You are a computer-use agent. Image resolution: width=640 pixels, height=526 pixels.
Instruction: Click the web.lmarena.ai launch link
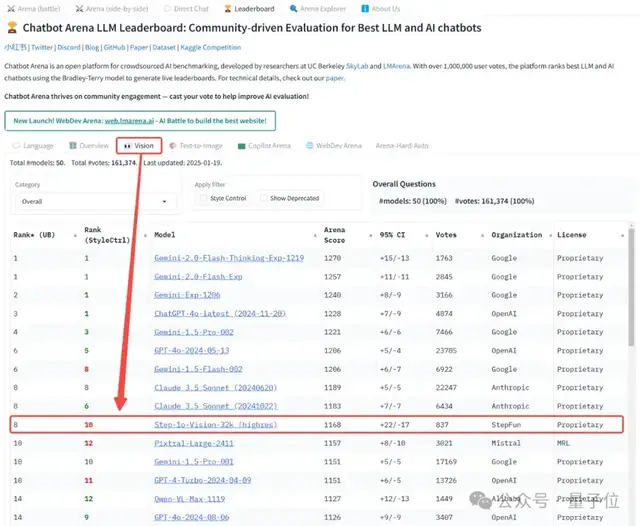(129, 121)
